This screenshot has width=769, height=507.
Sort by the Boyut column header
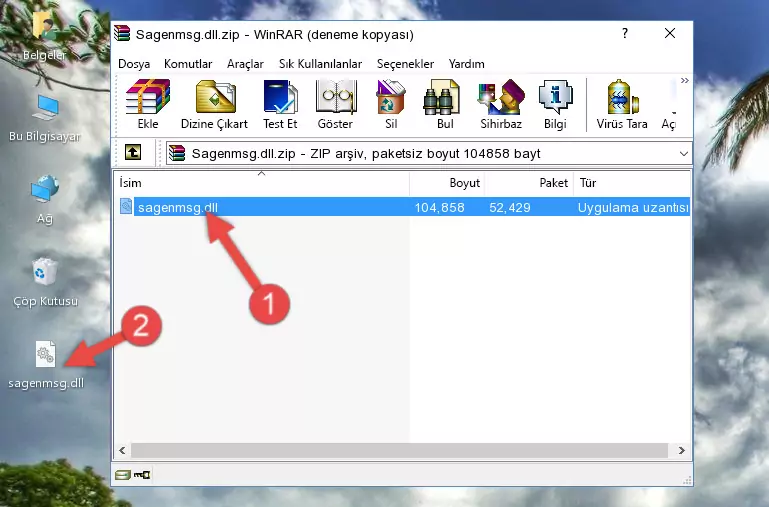(447, 183)
